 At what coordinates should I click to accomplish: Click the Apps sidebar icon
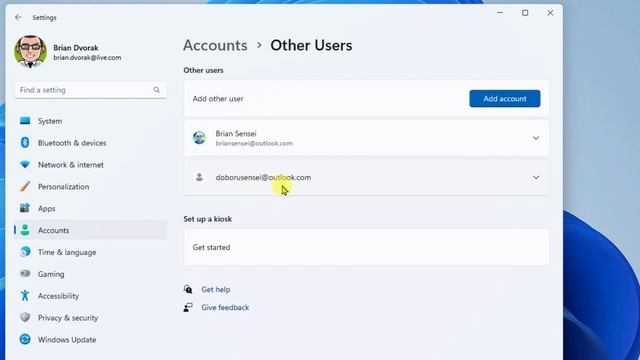pos(25,208)
